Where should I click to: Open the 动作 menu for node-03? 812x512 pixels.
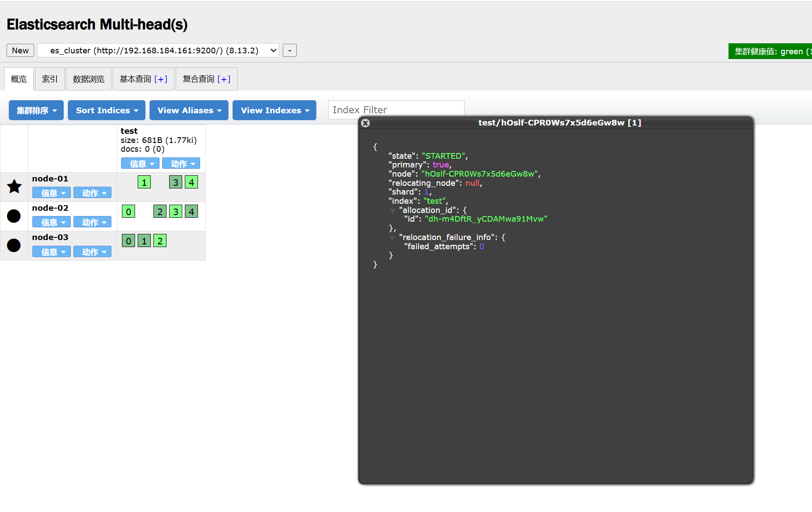click(x=92, y=252)
